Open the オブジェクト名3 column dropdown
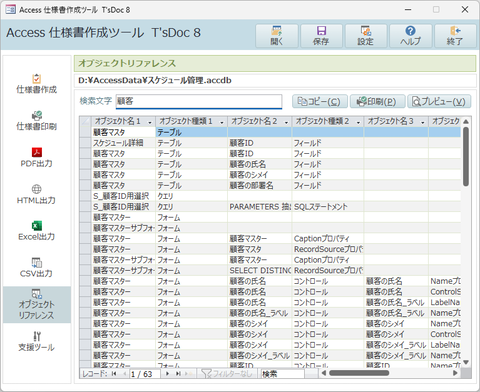The image size is (480, 392). point(422,122)
